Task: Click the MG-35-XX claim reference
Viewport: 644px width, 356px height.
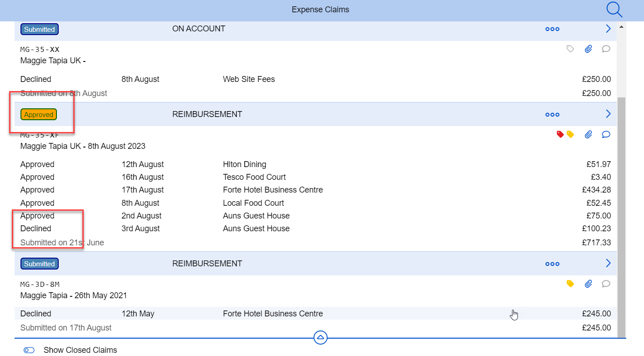Action: pyautogui.click(x=40, y=49)
